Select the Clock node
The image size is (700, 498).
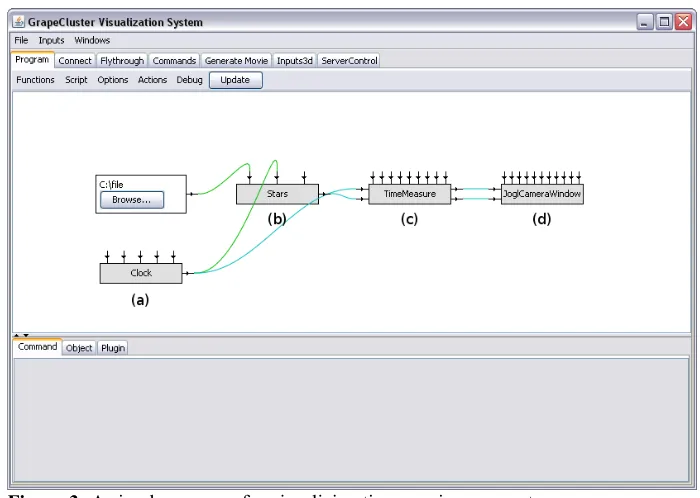point(141,273)
